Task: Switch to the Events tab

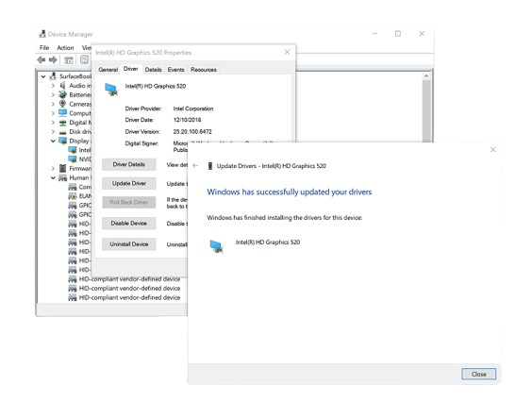Action: point(175,70)
